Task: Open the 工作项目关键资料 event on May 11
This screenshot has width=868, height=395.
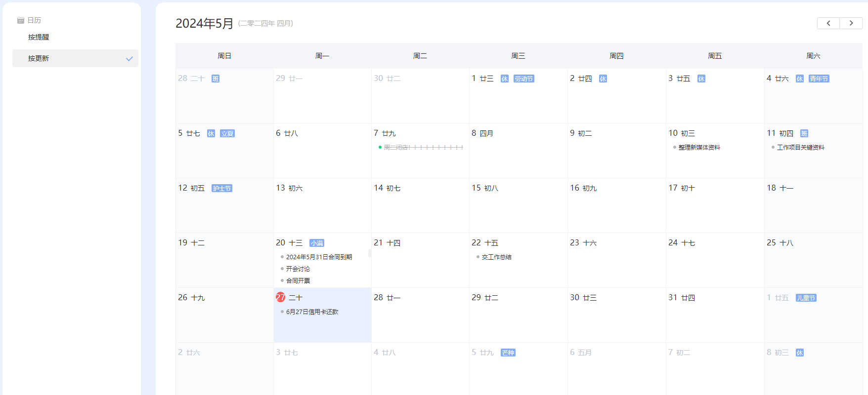Action: coord(800,147)
